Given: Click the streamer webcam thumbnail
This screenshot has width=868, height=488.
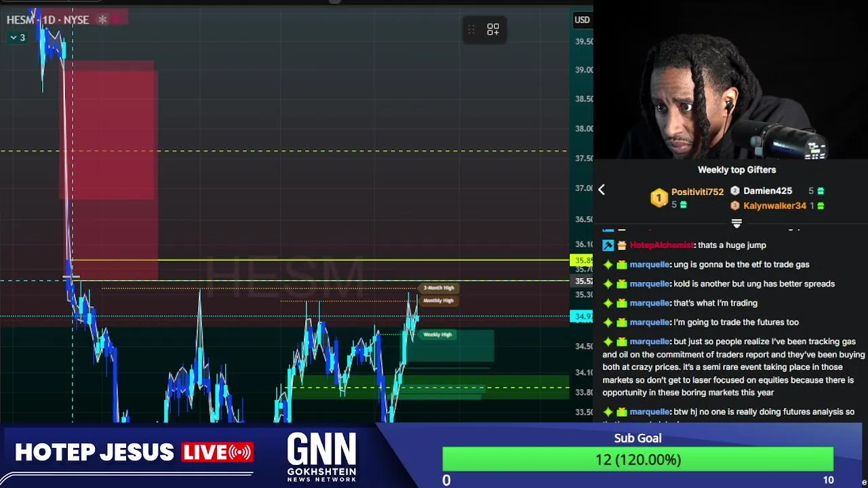Looking at the screenshot, I should pos(730,80).
